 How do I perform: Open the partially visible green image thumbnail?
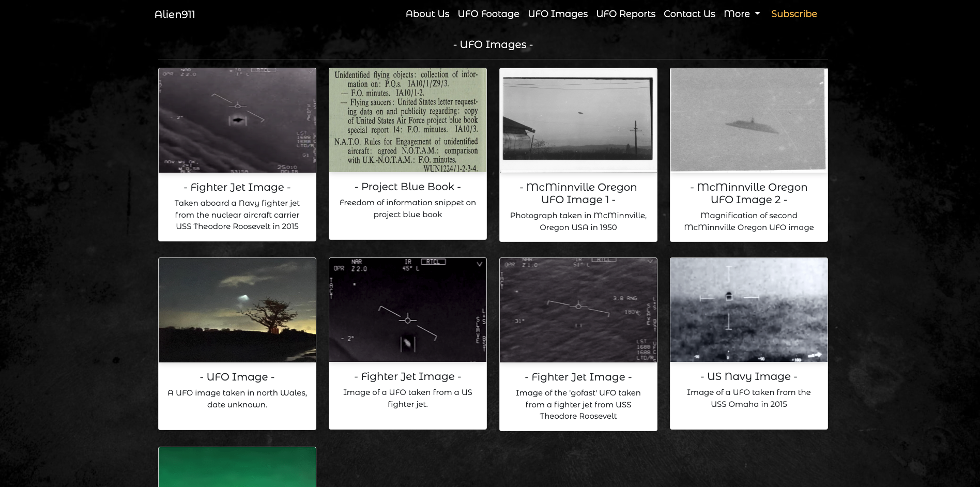tap(237, 467)
